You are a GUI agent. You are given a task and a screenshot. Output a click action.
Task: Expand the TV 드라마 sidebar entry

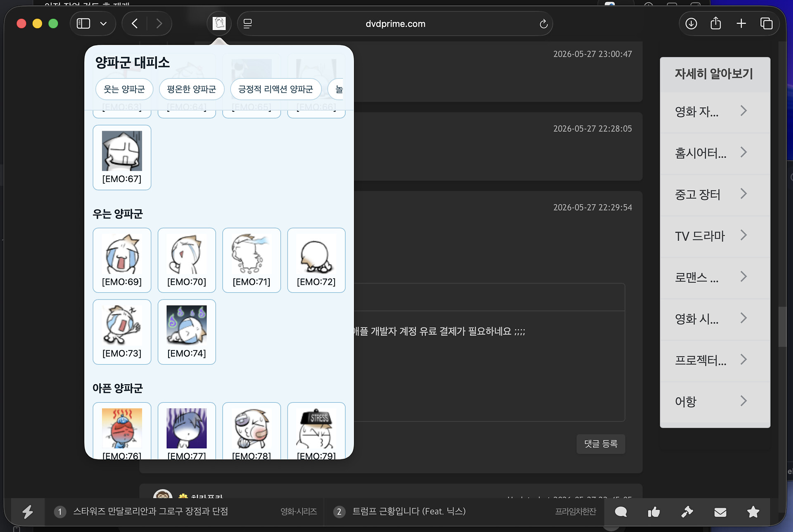coord(715,236)
